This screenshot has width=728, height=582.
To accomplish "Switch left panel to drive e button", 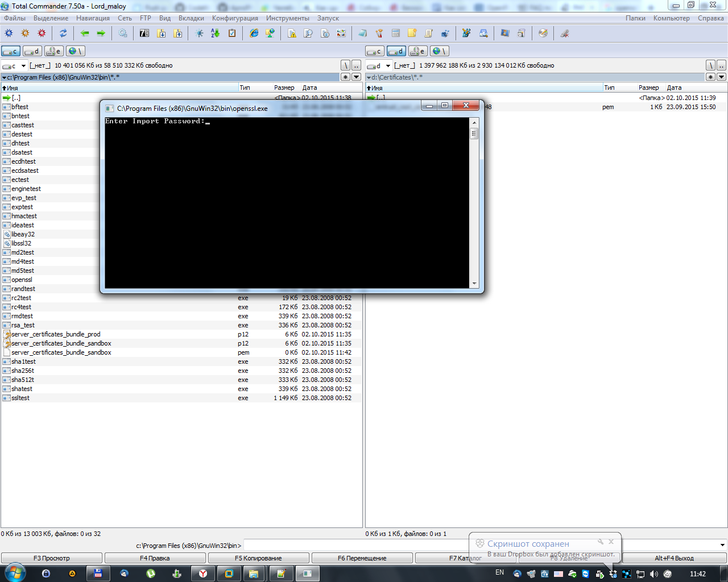I will pos(54,51).
